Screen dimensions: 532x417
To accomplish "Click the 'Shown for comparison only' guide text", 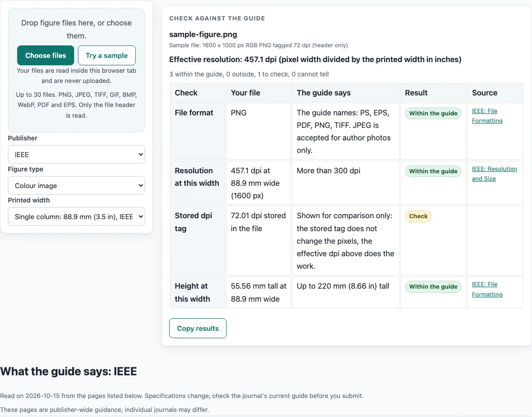I will pyautogui.click(x=345, y=241).
